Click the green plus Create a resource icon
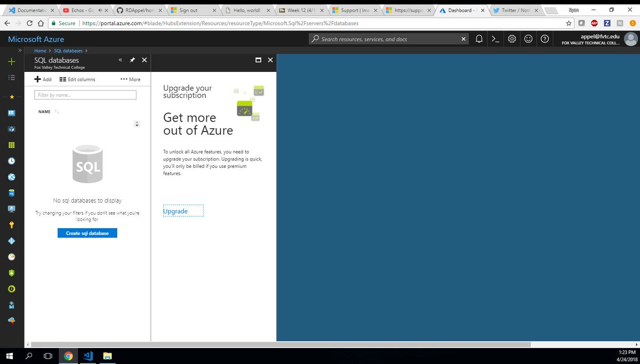 point(12,62)
